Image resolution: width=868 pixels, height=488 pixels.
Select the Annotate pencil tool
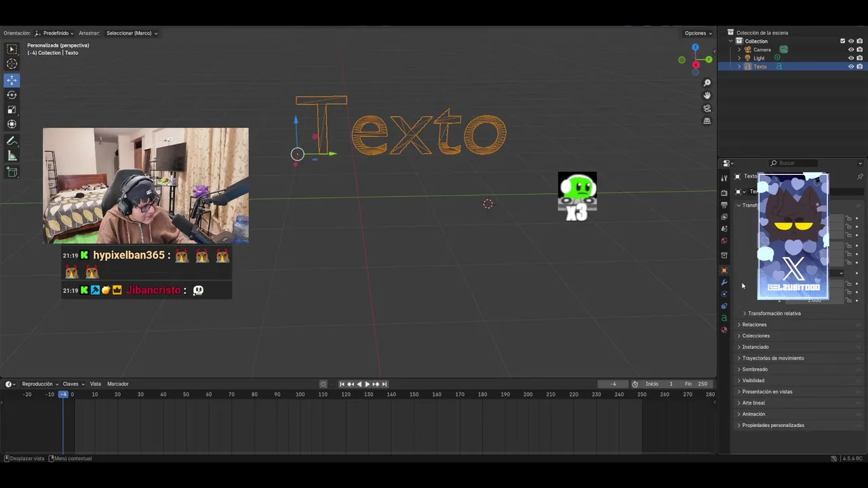pos(12,141)
